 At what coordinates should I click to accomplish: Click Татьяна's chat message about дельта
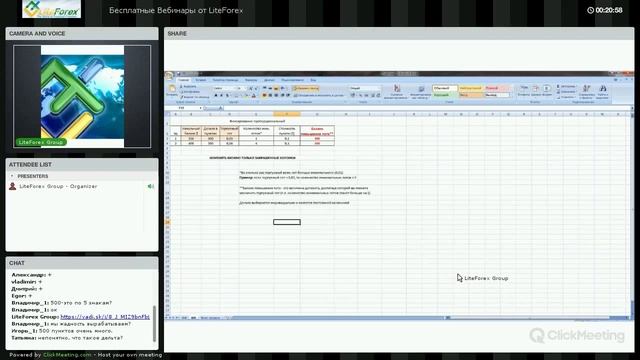coord(67,338)
